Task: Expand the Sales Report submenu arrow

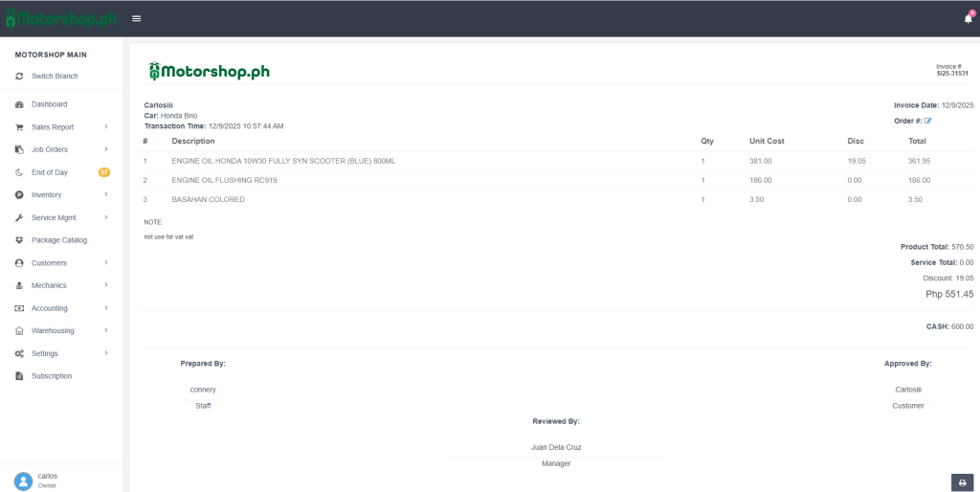Action: coord(106,126)
